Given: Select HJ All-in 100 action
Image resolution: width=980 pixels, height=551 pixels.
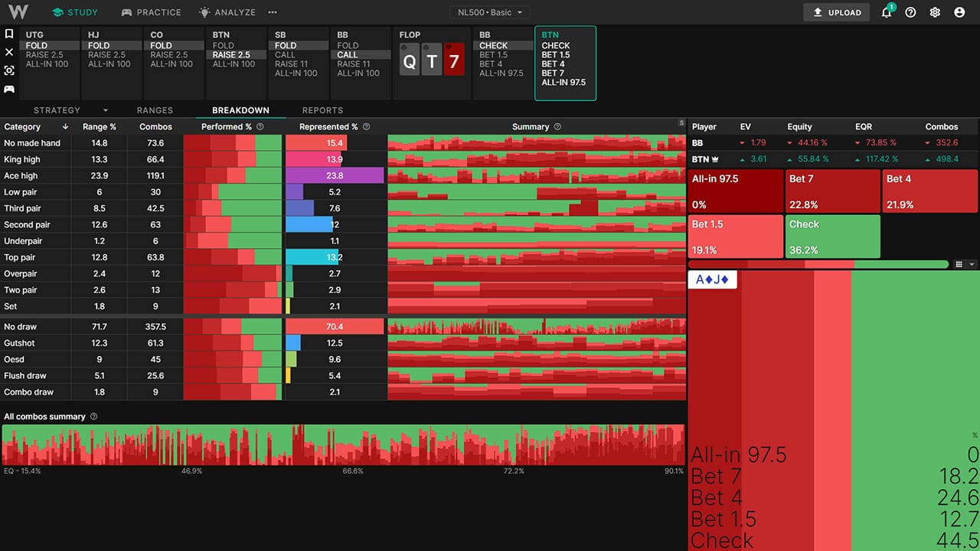Looking at the screenshot, I should (x=109, y=64).
